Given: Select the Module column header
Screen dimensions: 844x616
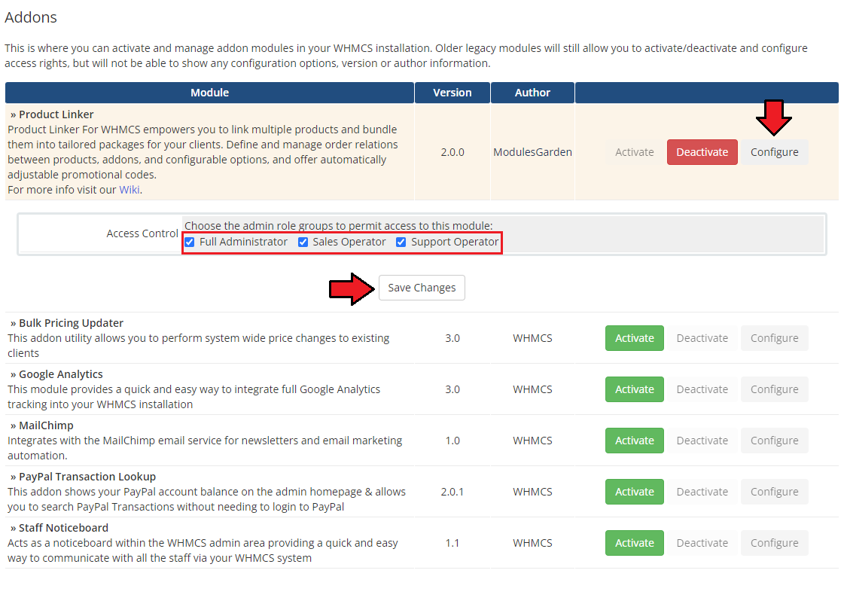Looking at the screenshot, I should pos(209,93).
